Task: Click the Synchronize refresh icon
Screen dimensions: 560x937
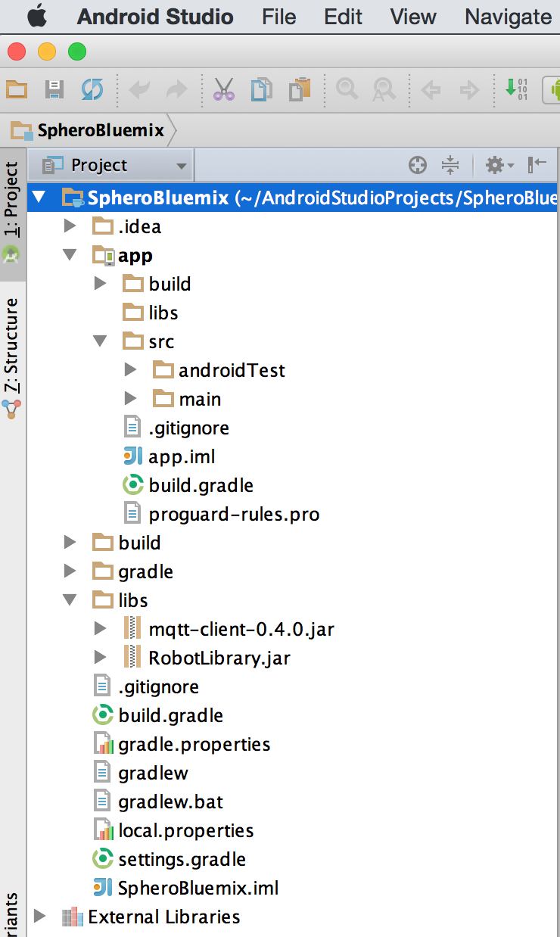Action: pyautogui.click(x=92, y=90)
